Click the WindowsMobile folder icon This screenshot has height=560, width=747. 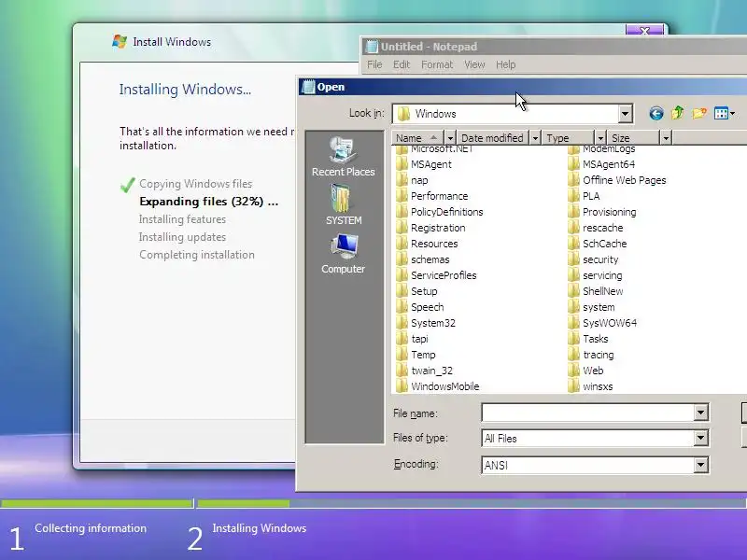(402, 386)
